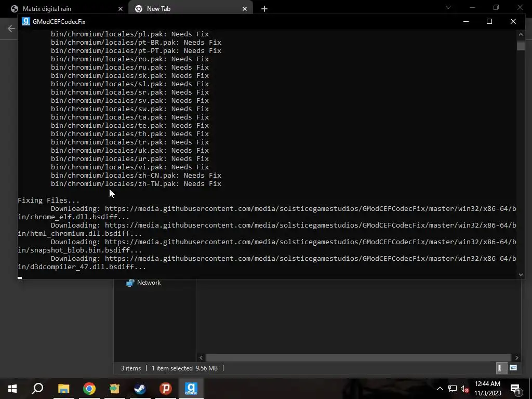This screenshot has height=399, width=532.
Task: Click the chrome_elf.dll.bsdiff download line
Action: 267,212
